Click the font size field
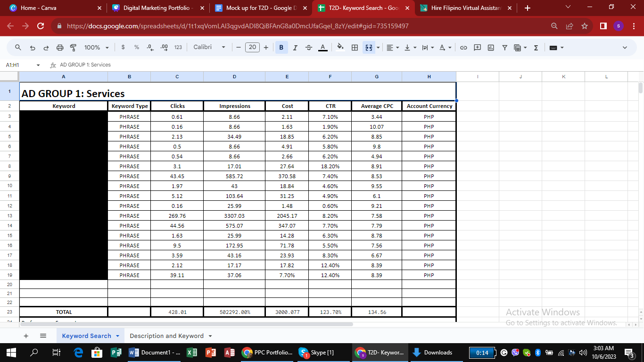Image resolution: width=644 pixels, height=362 pixels. point(252,48)
